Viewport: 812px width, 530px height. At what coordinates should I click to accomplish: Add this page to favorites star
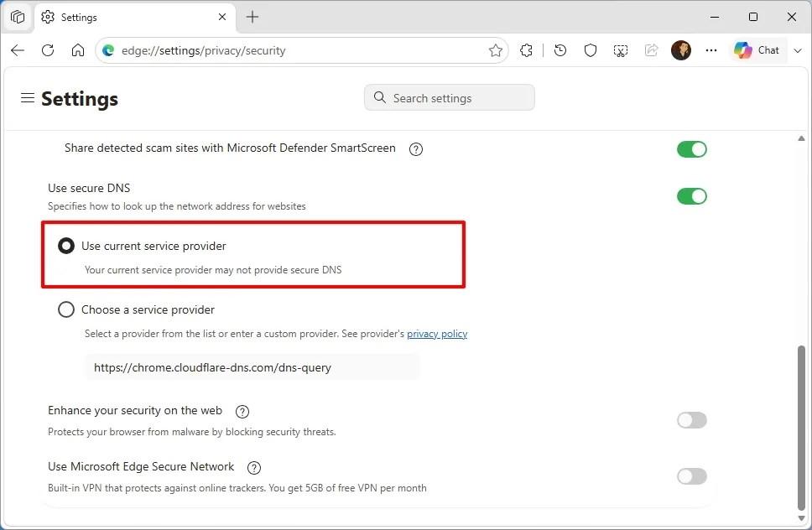(x=496, y=50)
